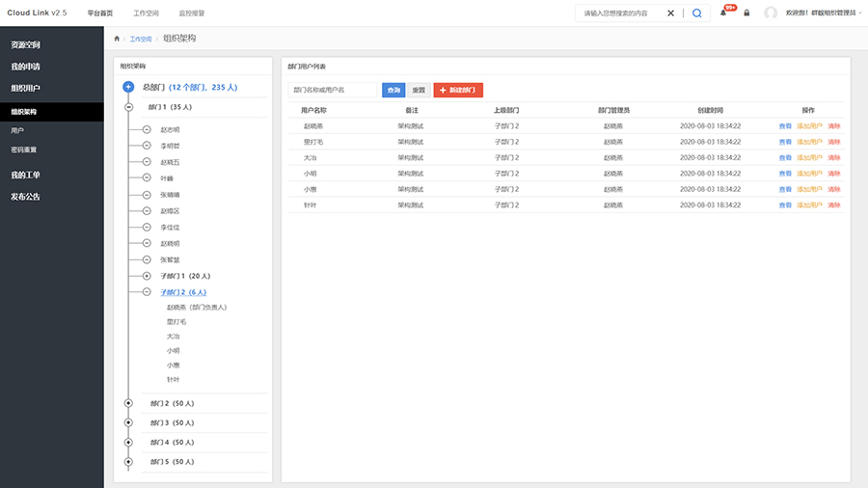Click the search magnifier icon in top bar
The image size is (868, 488).
click(697, 14)
